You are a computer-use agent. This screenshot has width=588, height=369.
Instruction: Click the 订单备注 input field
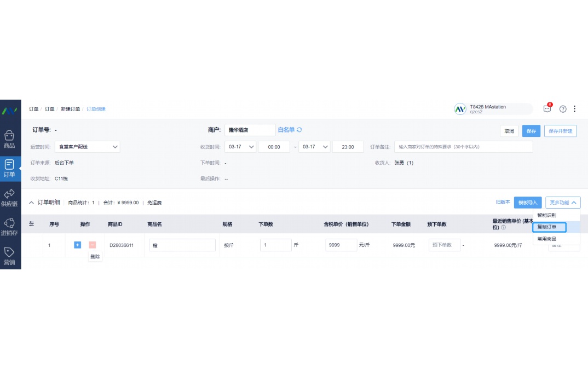[x=463, y=147]
